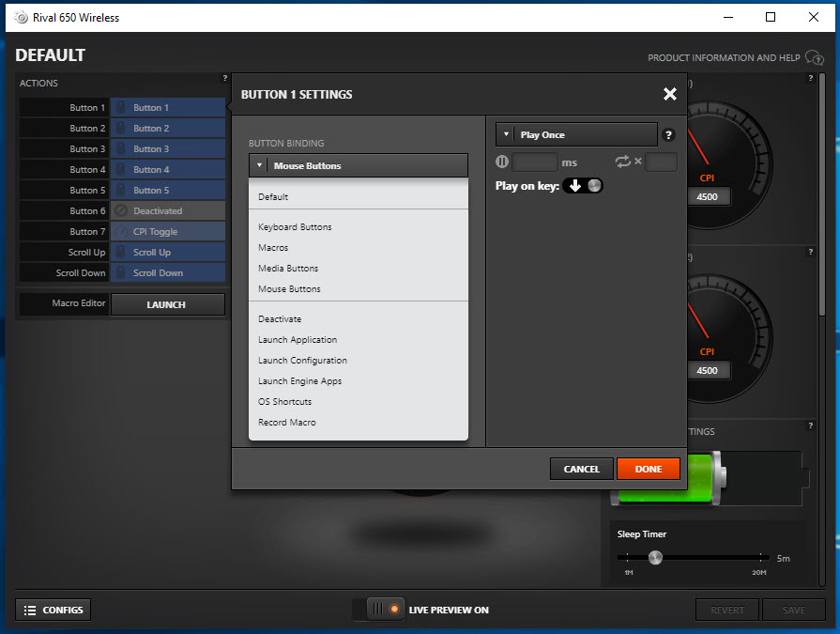Select Launch Configuration option
Screen dimensions: 840x634
[x=359, y=360]
